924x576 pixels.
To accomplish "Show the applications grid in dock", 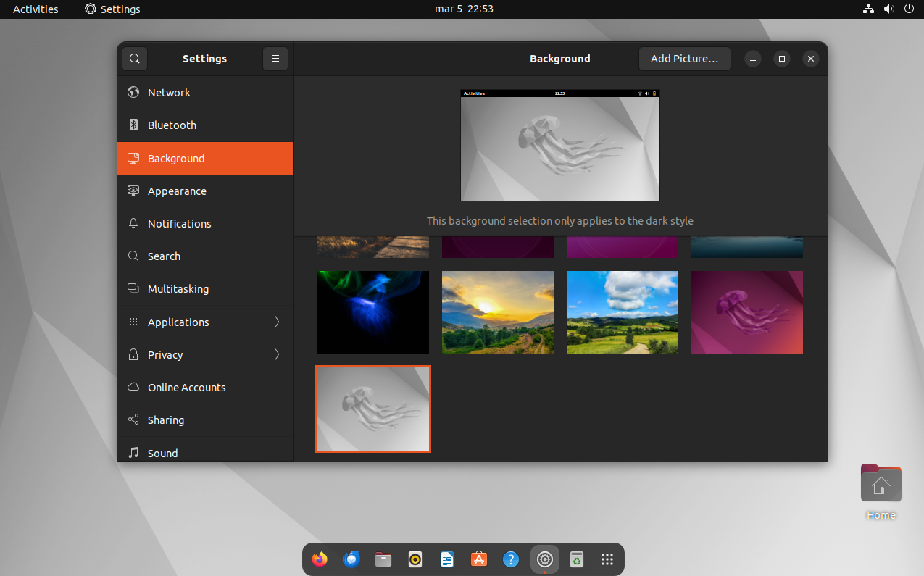I will (x=607, y=559).
